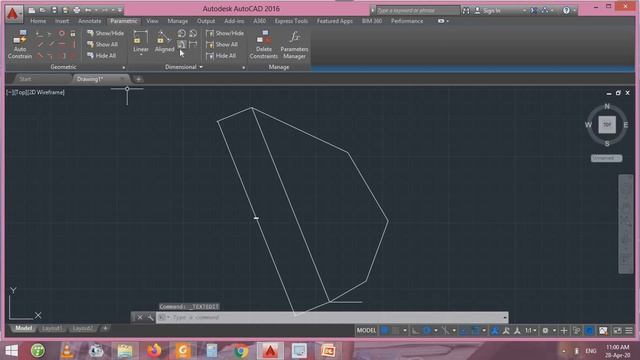The image size is (640, 360).
Task: Click the Convert dimension constraint icon
Action: coord(193,44)
